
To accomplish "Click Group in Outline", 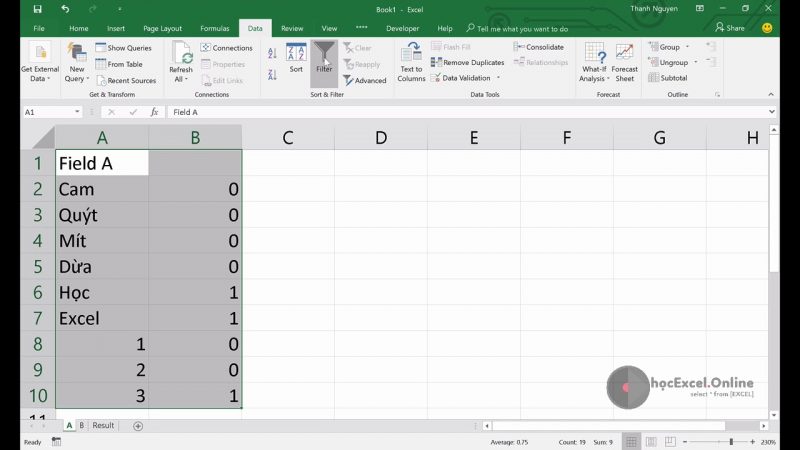I will coord(664,47).
